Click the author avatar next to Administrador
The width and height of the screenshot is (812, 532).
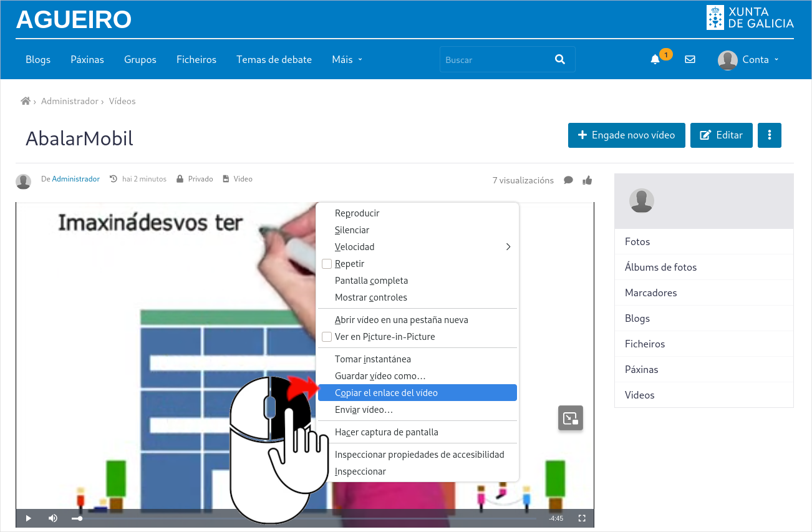[x=24, y=181]
